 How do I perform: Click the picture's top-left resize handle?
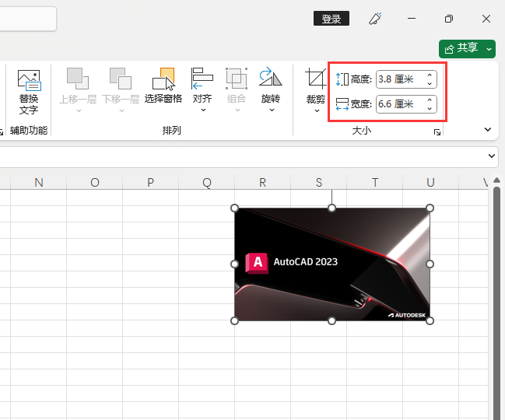coord(234,208)
